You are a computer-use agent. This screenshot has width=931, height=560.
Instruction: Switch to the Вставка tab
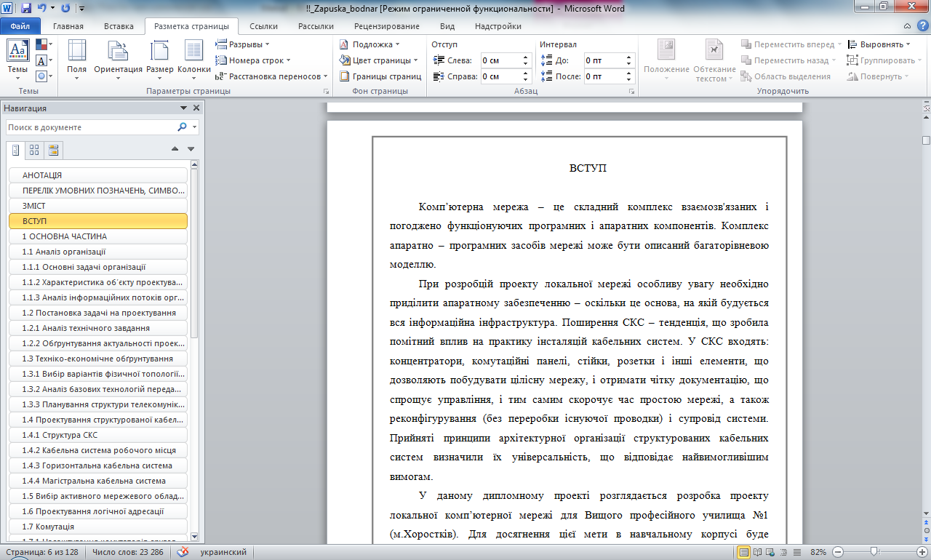(x=119, y=26)
